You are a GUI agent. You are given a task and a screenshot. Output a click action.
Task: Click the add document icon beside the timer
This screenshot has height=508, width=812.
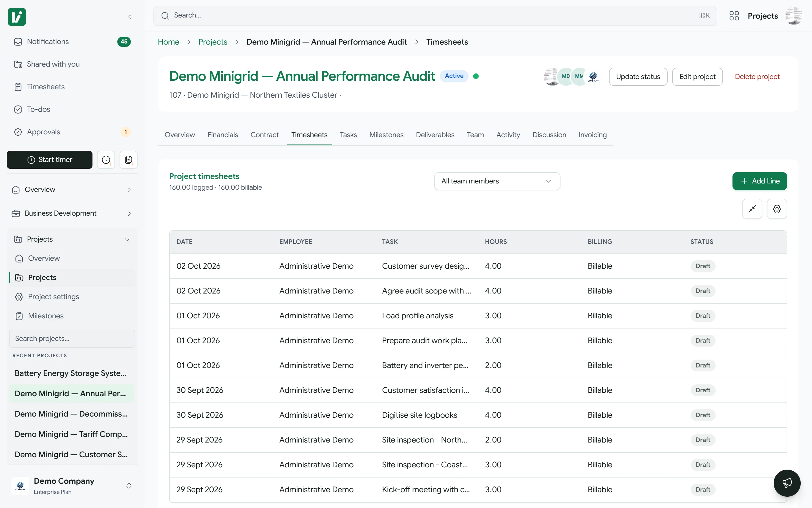[x=129, y=159]
